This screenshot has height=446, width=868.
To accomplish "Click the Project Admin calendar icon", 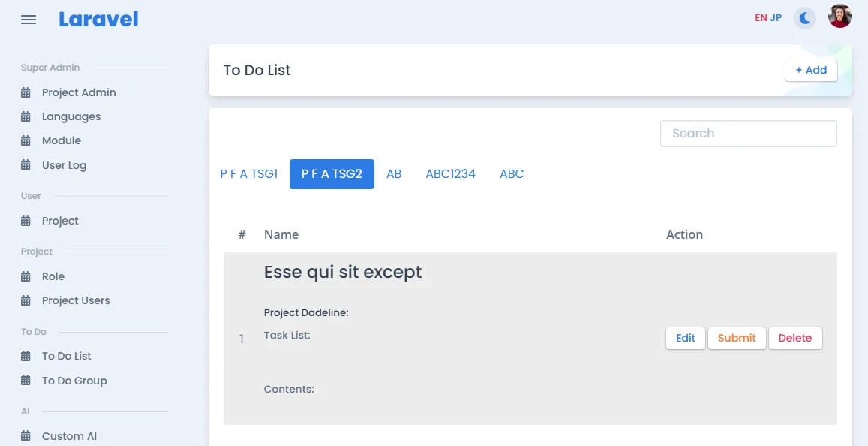I will pos(26,92).
